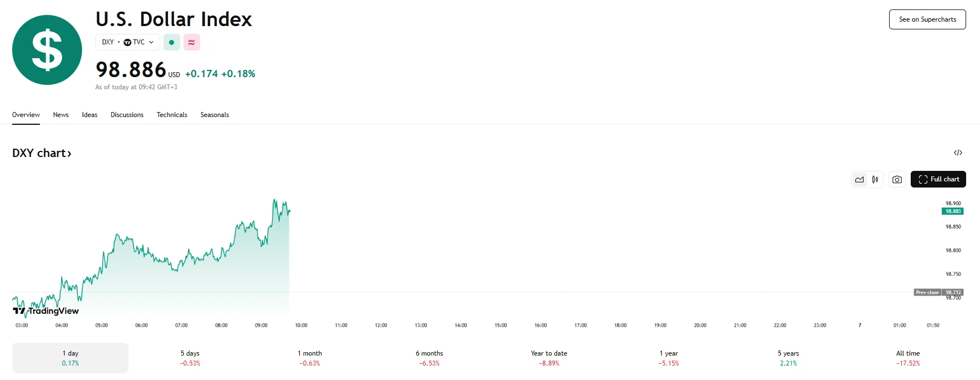Click the TradingView logo on the chart
Viewport: 980px width, 380px height.
tap(46, 311)
